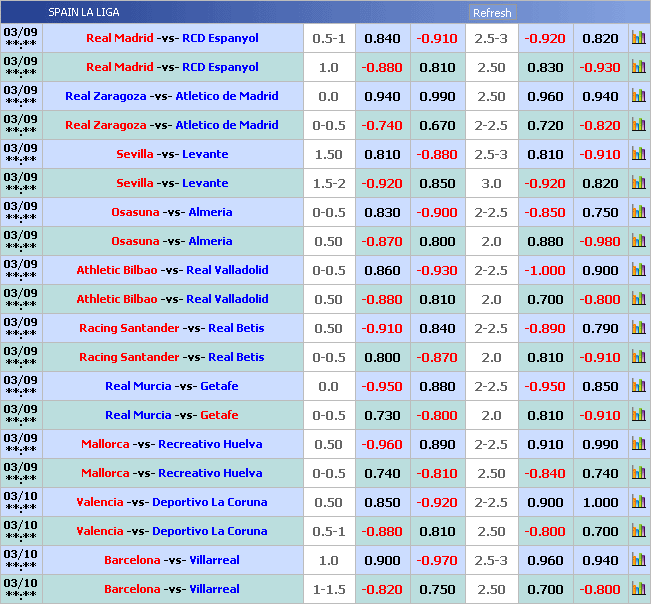Click Levante in the 1.5-2 handicap row
This screenshot has width=651, height=604.
coord(205,183)
